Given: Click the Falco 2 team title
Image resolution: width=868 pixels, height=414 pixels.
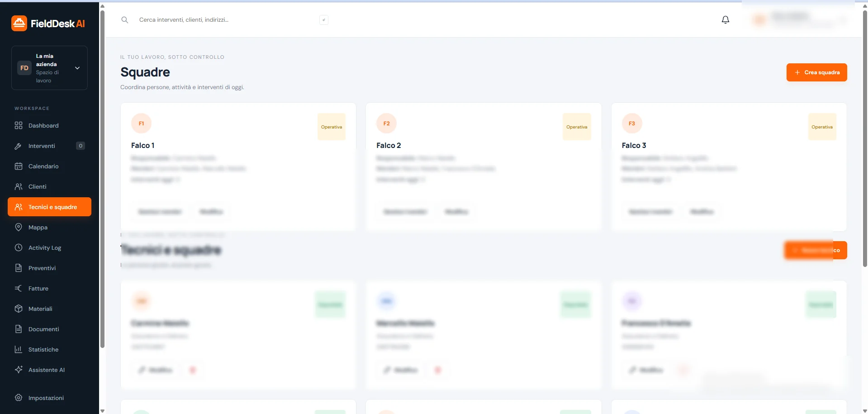Looking at the screenshot, I should [389, 145].
